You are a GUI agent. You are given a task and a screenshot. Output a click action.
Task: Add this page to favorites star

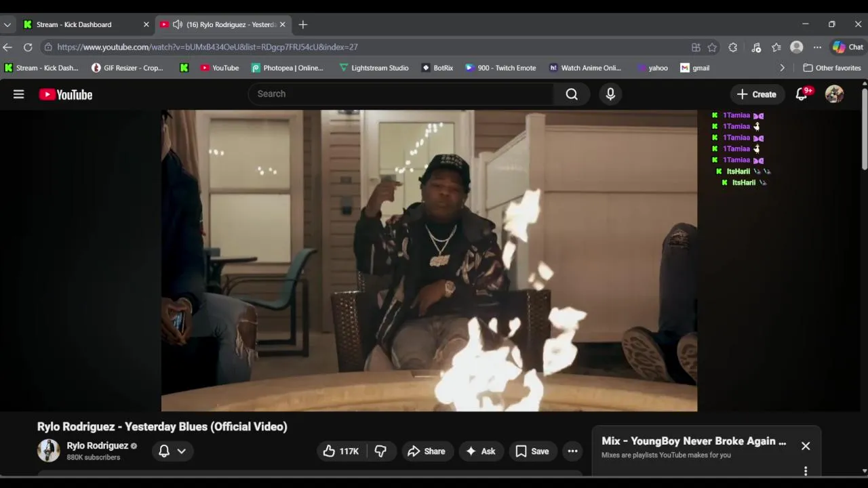[x=712, y=47]
